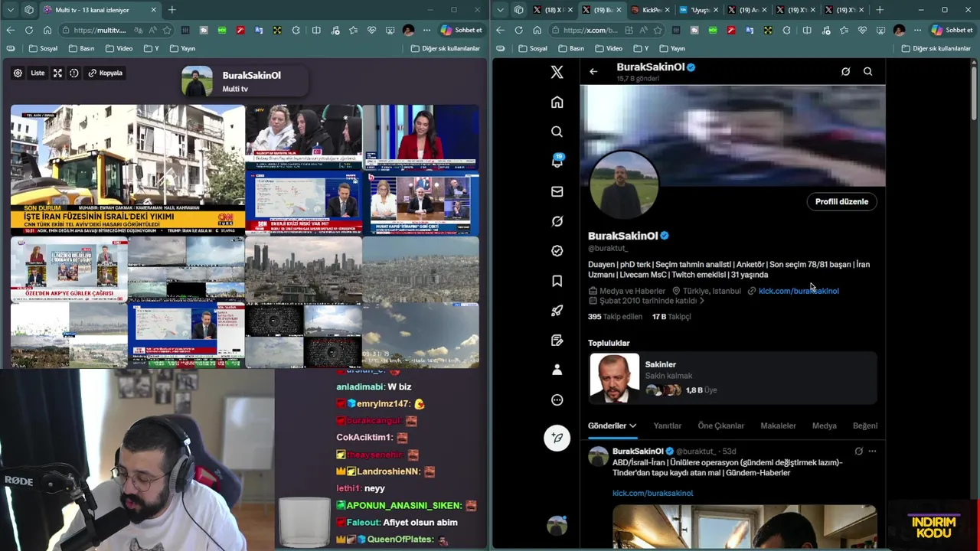Click the X logo
Viewport: 980px width, 551px height.
click(557, 72)
